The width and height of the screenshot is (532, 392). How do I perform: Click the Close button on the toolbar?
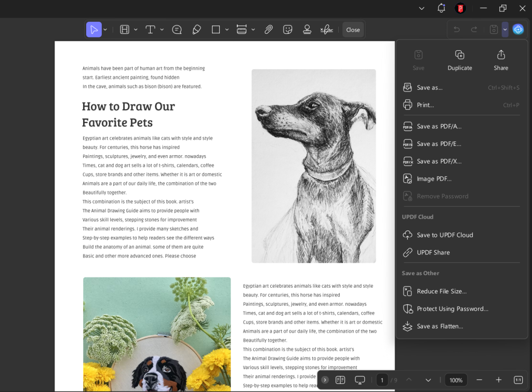353,29
